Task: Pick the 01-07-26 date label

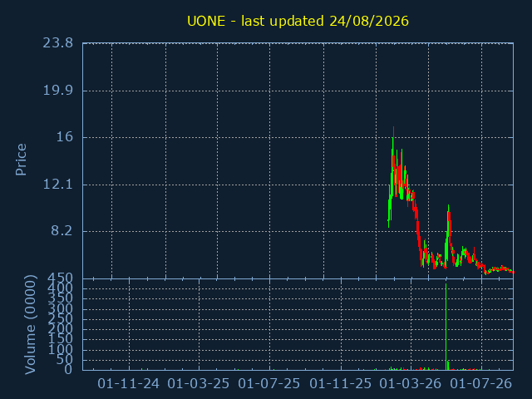Action: (480, 384)
